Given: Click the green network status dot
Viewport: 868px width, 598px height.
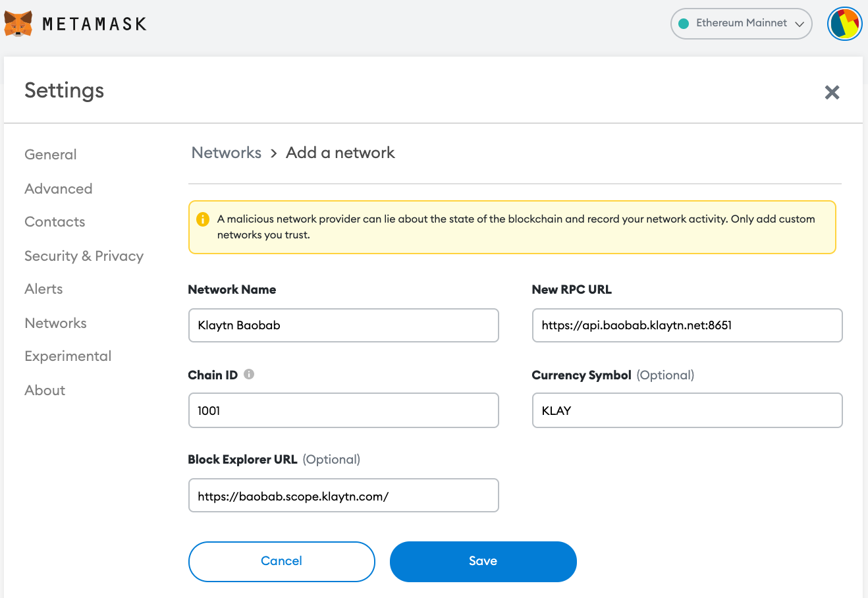Looking at the screenshot, I should pos(684,24).
